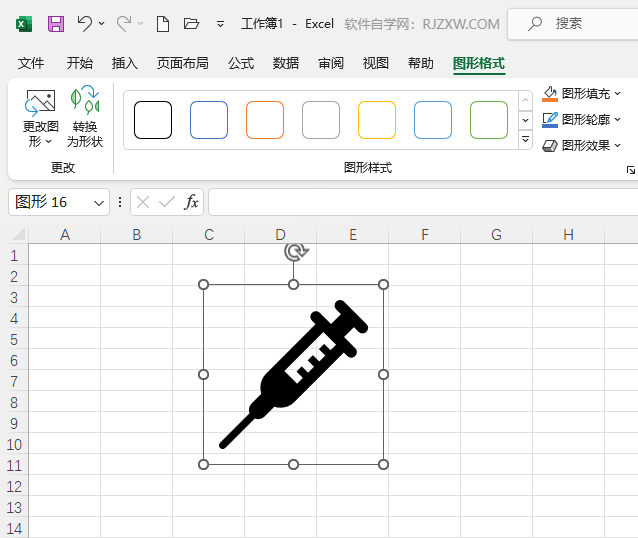The image size is (638, 538).
Task: Apply the black outline graphic style
Action: (153, 120)
